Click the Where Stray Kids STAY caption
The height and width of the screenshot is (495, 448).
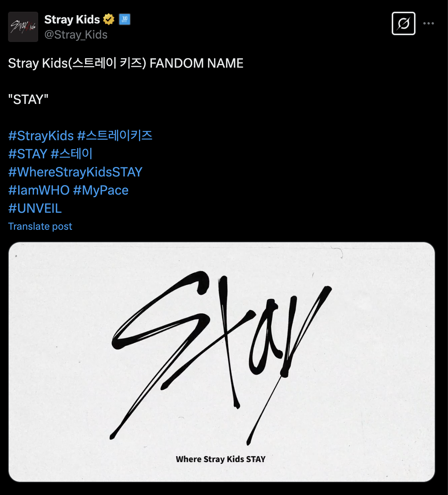click(x=221, y=459)
